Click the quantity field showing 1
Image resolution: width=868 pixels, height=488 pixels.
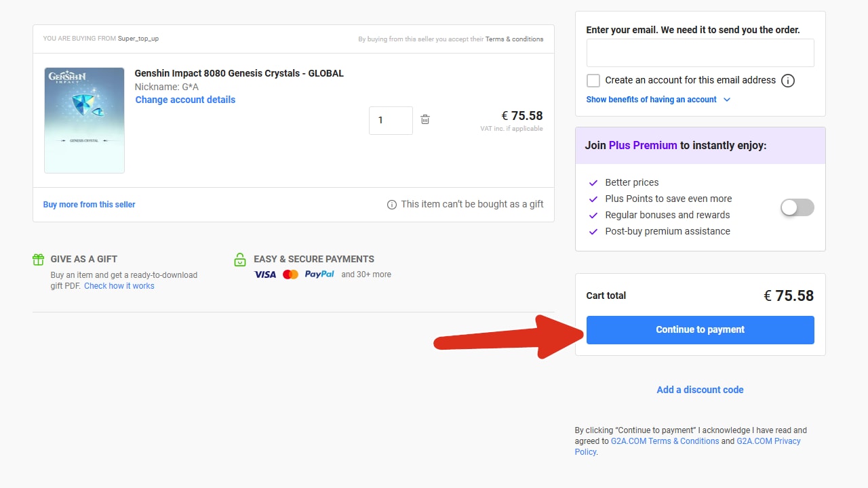pyautogui.click(x=391, y=121)
